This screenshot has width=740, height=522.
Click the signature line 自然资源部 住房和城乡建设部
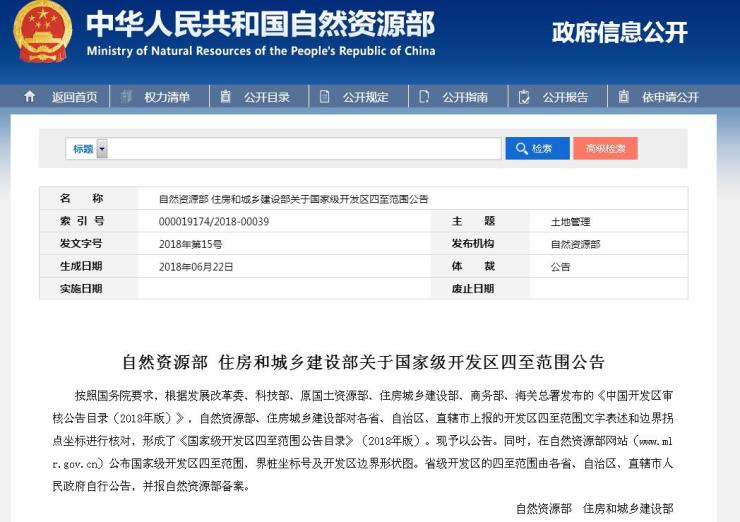point(595,508)
